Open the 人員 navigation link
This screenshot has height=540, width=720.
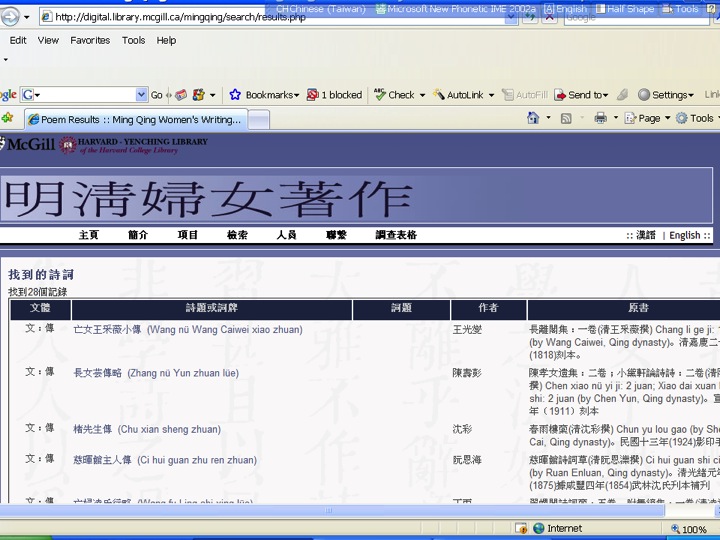pos(287,235)
